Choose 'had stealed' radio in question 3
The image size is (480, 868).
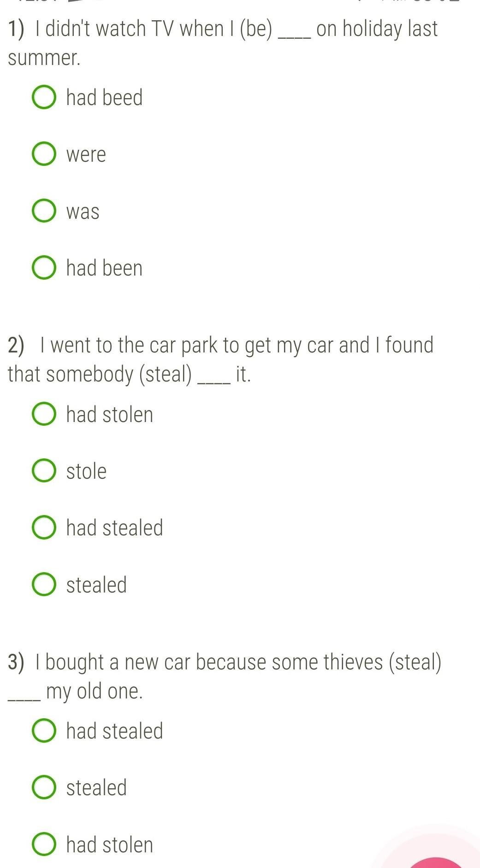44,731
